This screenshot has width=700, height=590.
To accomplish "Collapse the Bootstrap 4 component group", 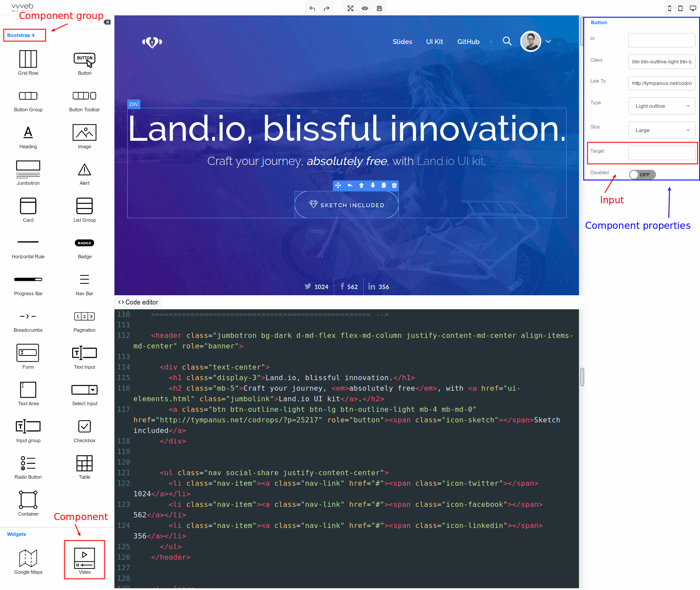I will pyautogui.click(x=21, y=35).
